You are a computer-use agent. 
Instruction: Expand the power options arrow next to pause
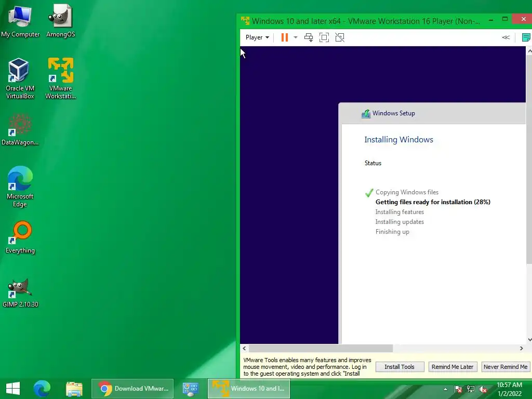click(x=296, y=37)
